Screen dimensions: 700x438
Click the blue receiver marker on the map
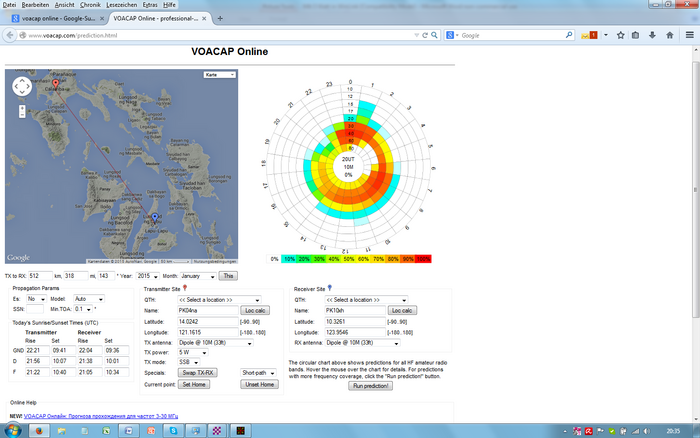[155, 217]
